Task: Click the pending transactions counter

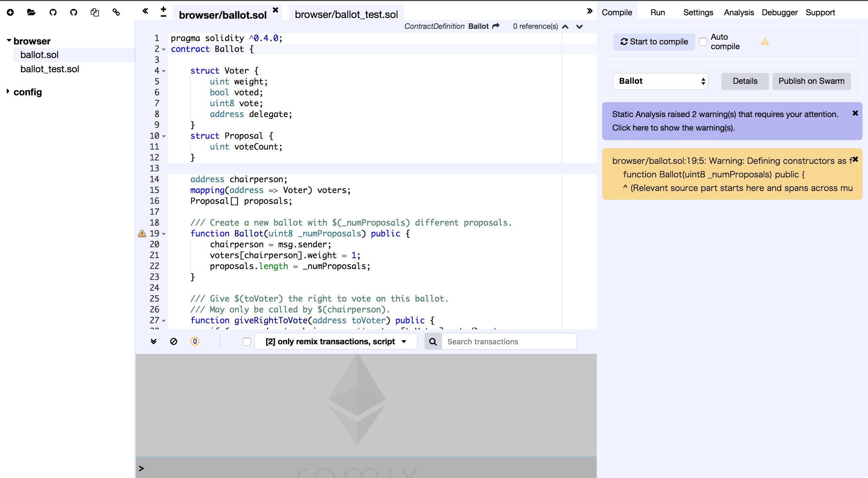Action: (x=195, y=341)
